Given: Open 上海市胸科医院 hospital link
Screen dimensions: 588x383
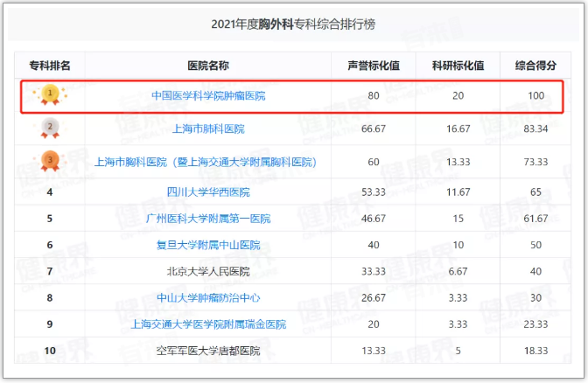Looking at the screenshot, I should click(x=205, y=163).
